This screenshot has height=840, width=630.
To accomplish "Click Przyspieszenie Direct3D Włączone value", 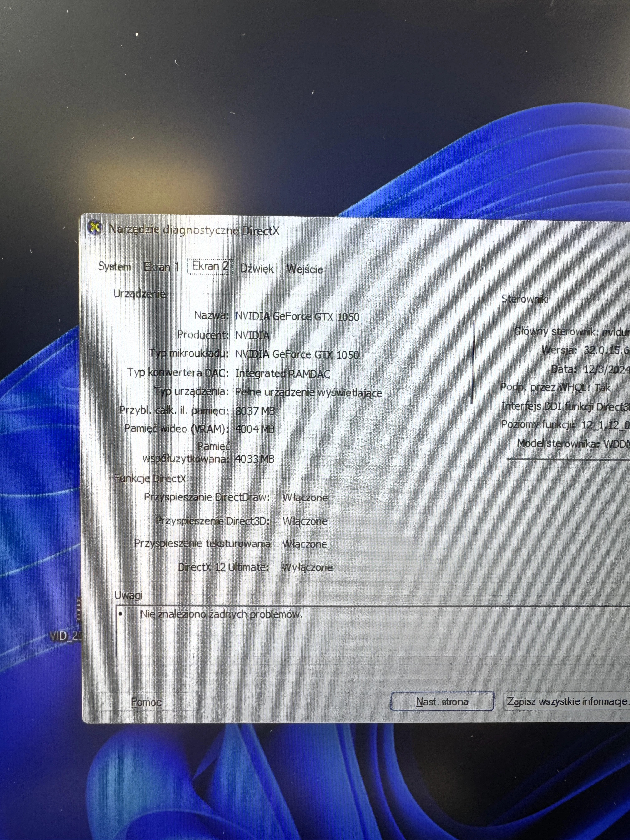I will click(x=305, y=521).
